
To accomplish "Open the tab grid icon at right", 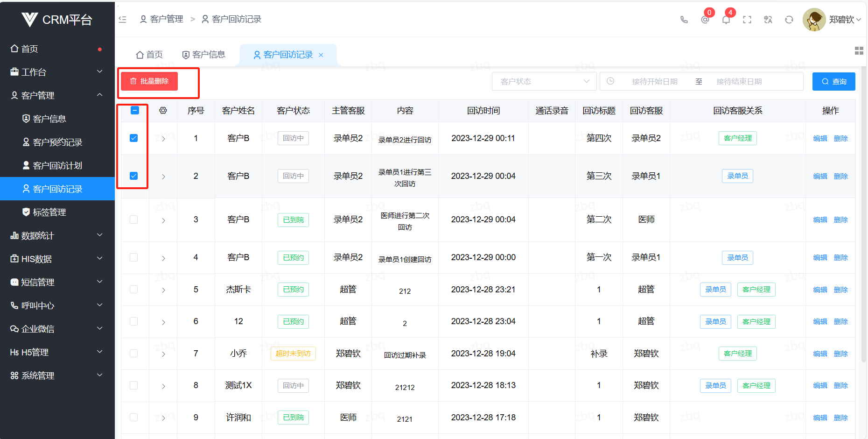I will 859,51.
